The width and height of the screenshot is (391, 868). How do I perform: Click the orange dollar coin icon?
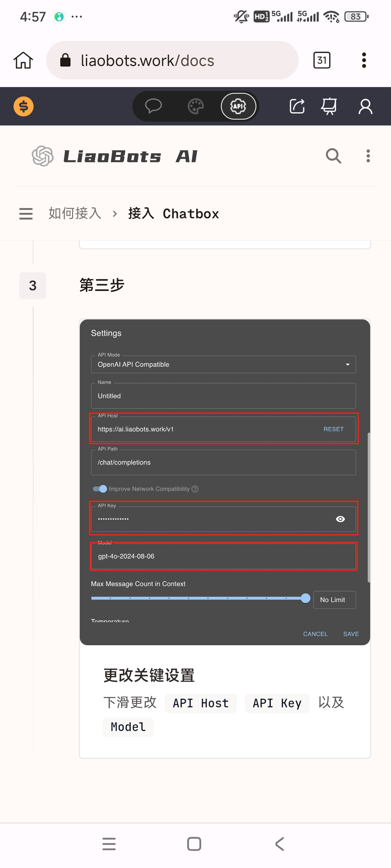(x=23, y=107)
